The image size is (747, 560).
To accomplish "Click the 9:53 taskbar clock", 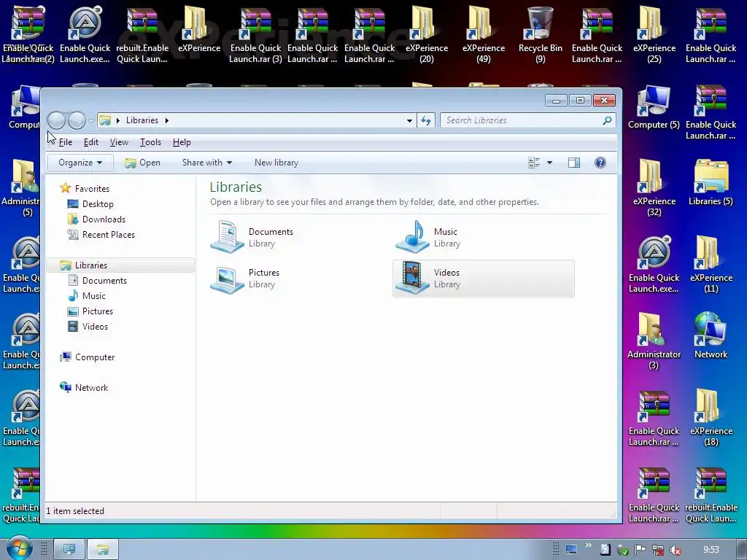I will (x=711, y=550).
